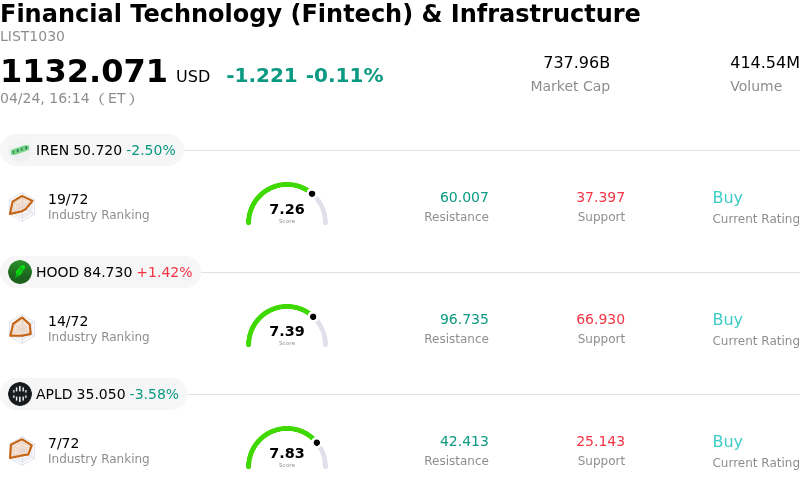This screenshot has width=800, height=488.
Task: Open APLD industry ranking radar icon
Action: 21,450
